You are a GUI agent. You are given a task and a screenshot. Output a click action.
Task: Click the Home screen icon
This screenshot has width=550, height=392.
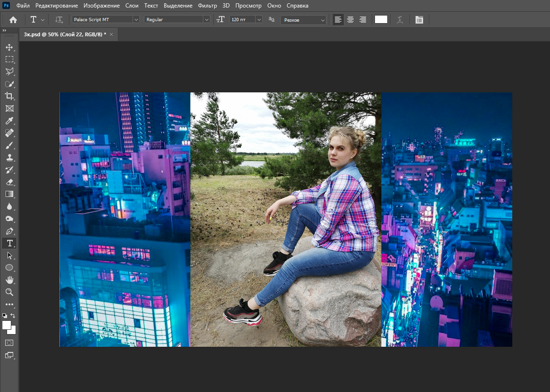pyautogui.click(x=13, y=20)
